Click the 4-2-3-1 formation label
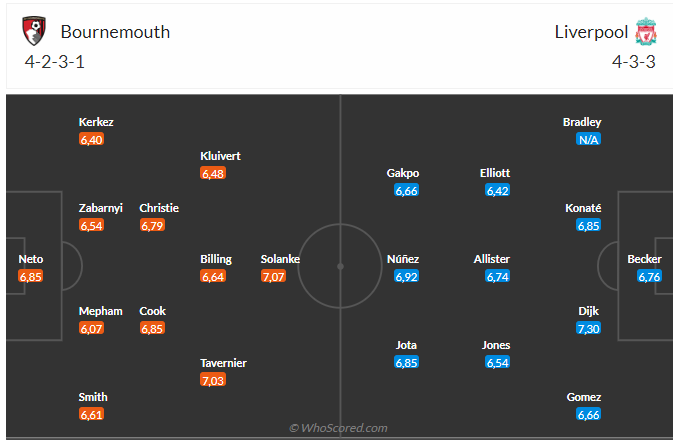 point(55,62)
